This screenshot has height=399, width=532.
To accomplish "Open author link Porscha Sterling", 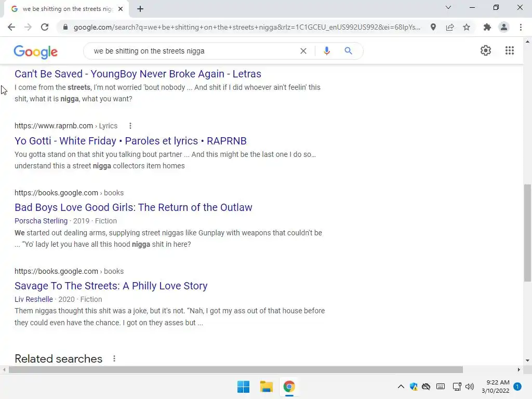I will point(41,221).
